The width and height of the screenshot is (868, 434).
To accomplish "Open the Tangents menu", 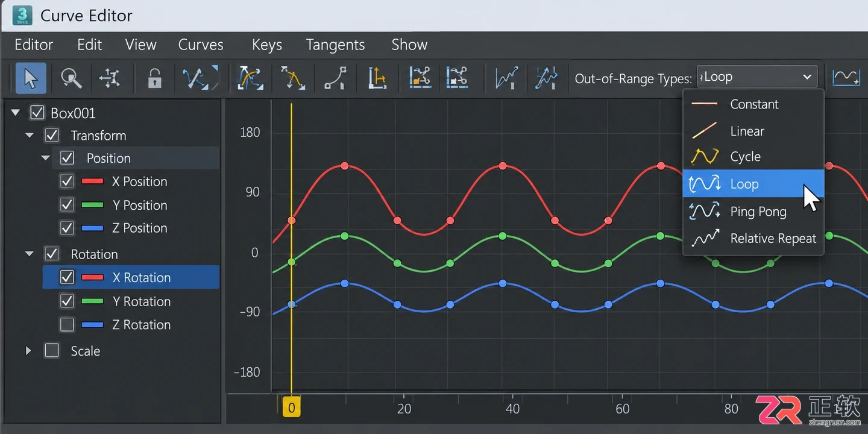I will coord(335,45).
